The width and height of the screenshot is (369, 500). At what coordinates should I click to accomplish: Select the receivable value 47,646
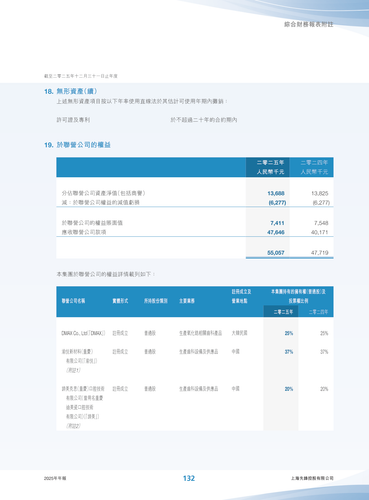[276, 232]
